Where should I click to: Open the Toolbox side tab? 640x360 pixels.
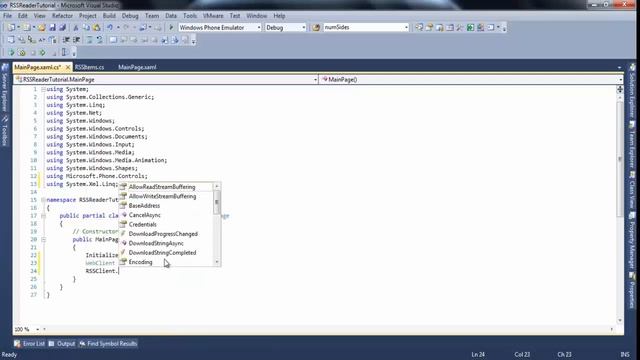5,131
